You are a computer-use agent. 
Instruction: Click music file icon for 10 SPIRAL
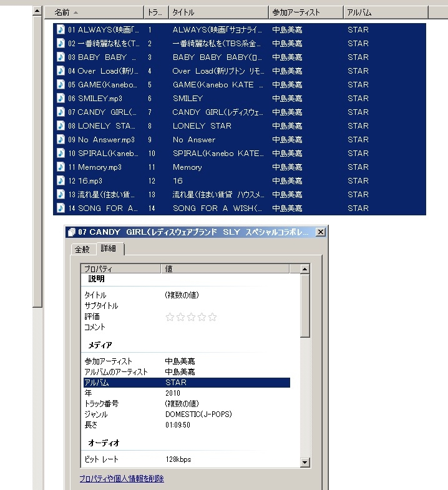(x=61, y=153)
